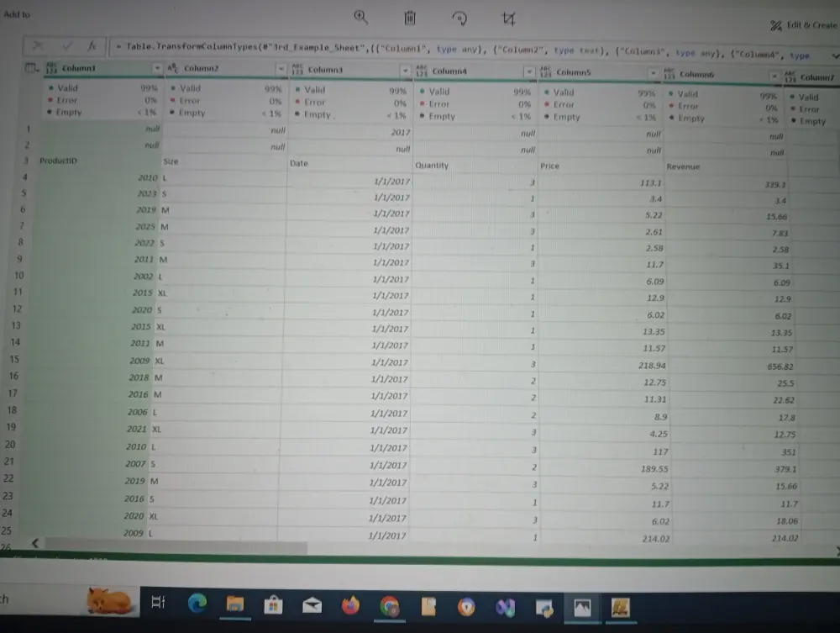The height and width of the screenshot is (633, 840).
Task: Click the Quantity cell in Column4
Action: (x=431, y=166)
